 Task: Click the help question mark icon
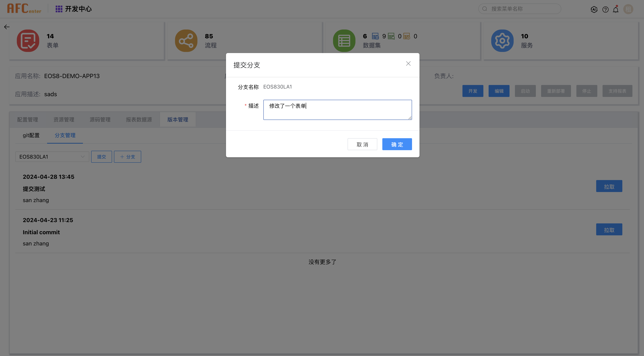click(606, 9)
